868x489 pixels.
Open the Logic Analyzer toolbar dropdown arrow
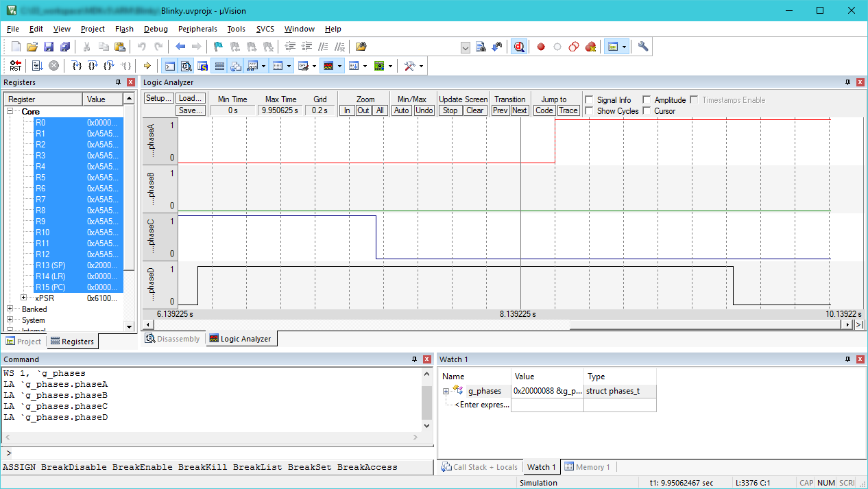[341, 67]
